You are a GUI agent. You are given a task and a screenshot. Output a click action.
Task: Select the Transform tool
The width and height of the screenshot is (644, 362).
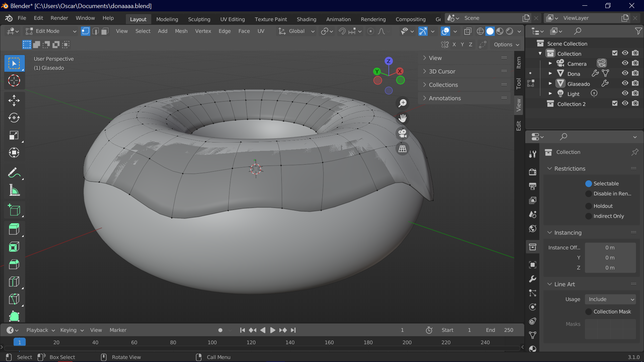[x=14, y=153]
